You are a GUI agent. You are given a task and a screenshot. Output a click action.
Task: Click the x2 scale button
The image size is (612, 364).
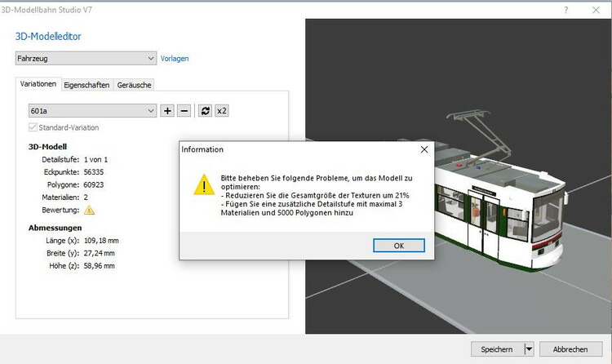222,111
